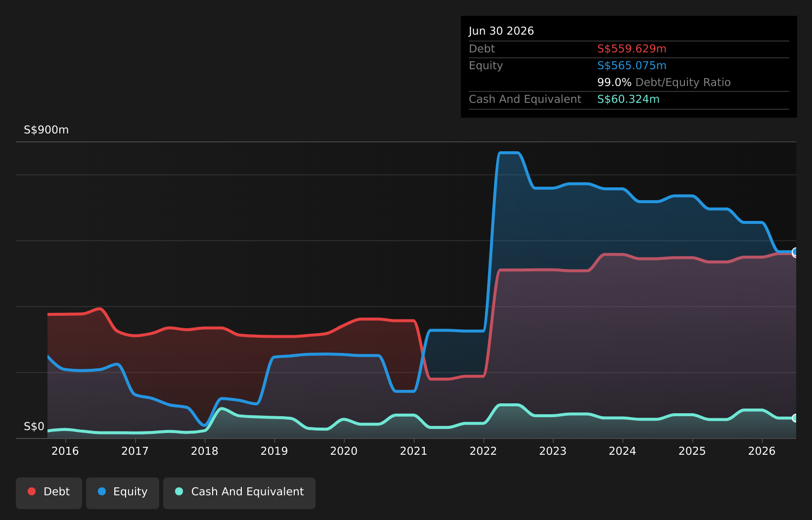
Task: Click the 2025 x-axis label
Action: pos(692,451)
